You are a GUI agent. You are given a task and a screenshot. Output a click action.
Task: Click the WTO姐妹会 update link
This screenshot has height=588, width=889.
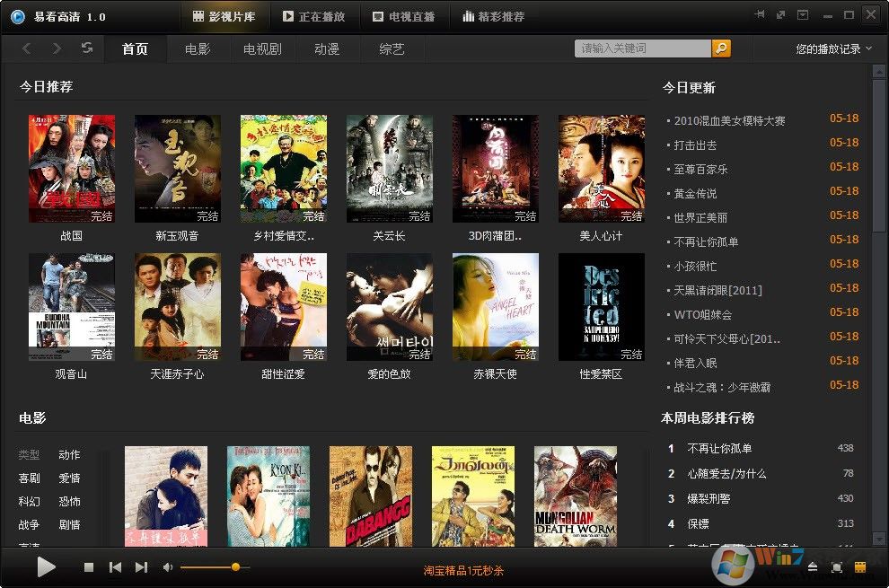coord(703,315)
